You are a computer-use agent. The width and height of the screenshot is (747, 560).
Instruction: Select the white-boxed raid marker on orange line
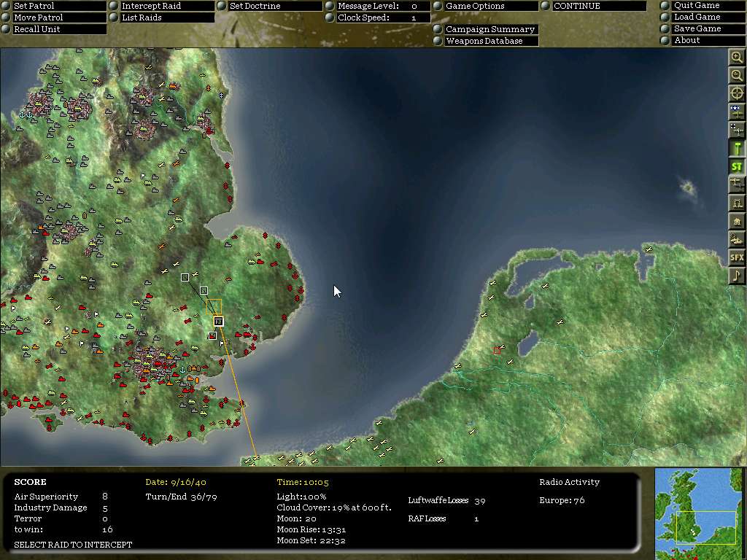[218, 322]
